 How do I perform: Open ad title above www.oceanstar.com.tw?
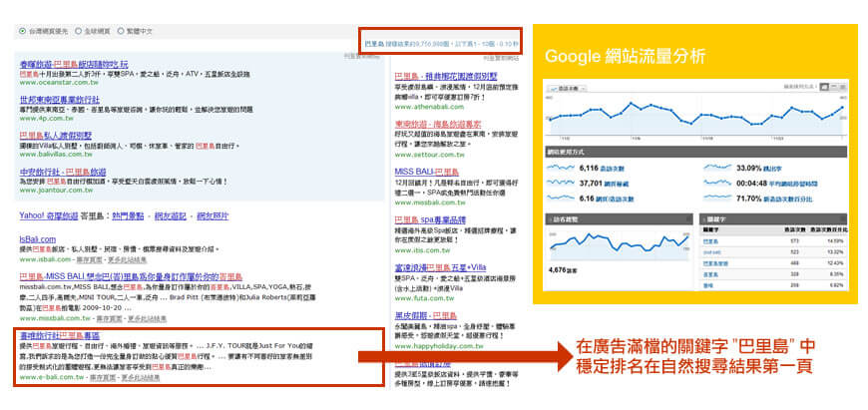(74, 64)
